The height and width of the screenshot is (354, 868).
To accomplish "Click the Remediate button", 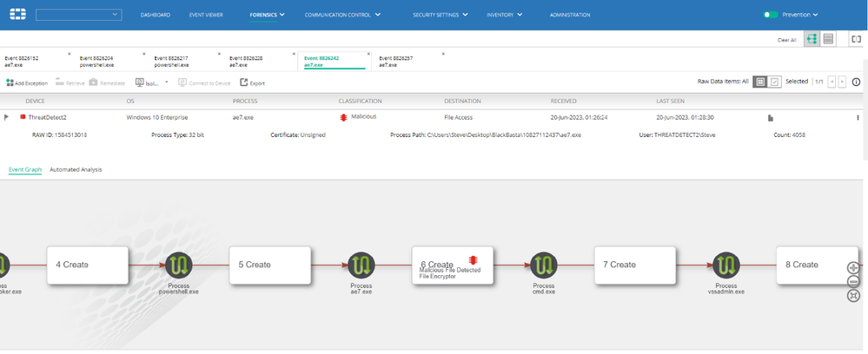I will [107, 83].
